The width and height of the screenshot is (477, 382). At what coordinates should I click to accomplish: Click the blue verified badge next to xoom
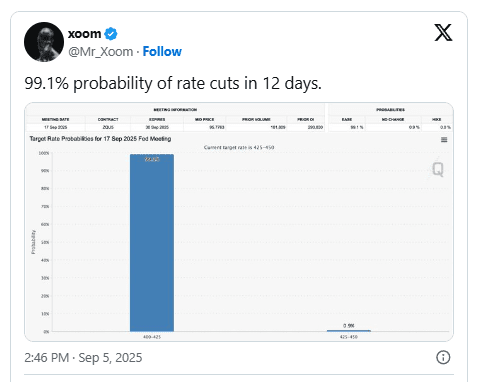click(x=111, y=34)
